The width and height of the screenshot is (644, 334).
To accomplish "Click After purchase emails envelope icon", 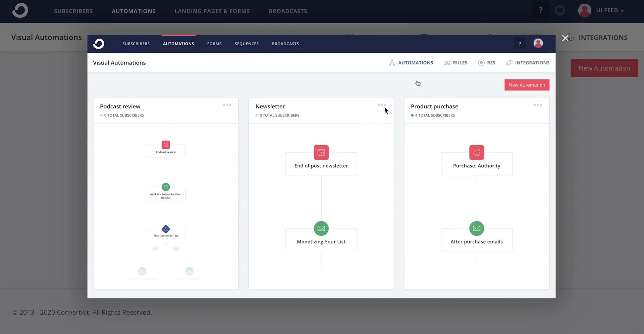I will tap(477, 228).
